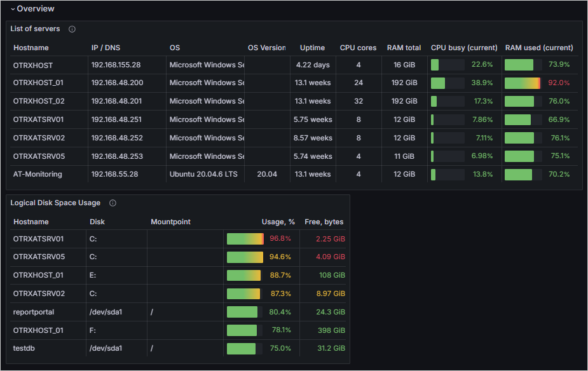Click info icon beside Logical Disk Space Usage
The width and height of the screenshot is (588, 371).
tap(113, 203)
